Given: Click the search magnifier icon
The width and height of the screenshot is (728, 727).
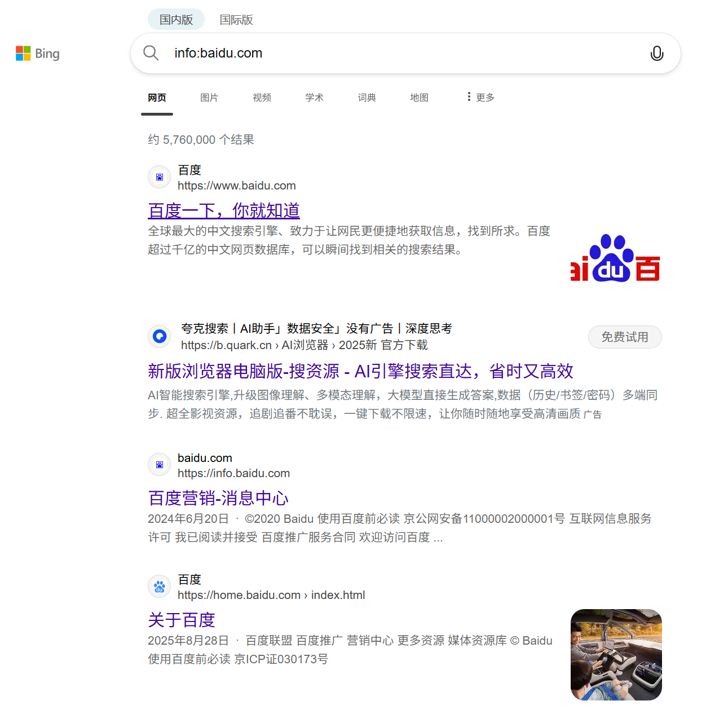Looking at the screenshot, I should pyautogui.click(x=151, y=53).
